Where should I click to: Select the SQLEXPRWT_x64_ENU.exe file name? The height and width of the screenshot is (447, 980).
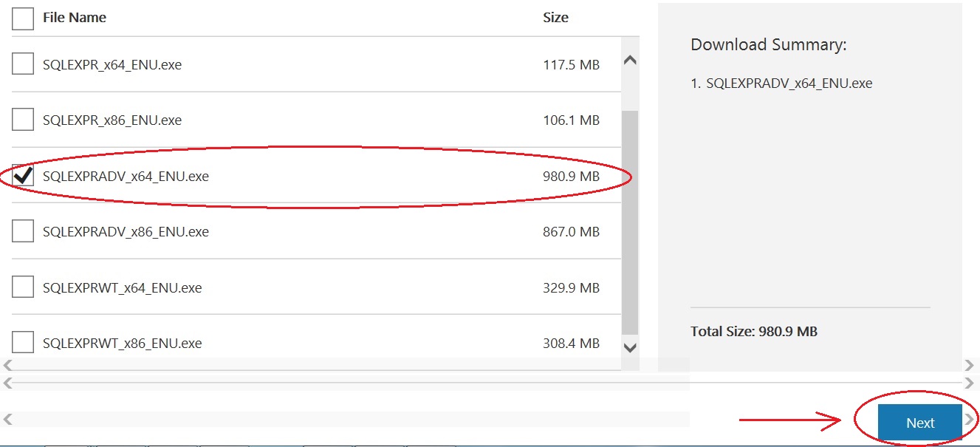coord(122,288)
